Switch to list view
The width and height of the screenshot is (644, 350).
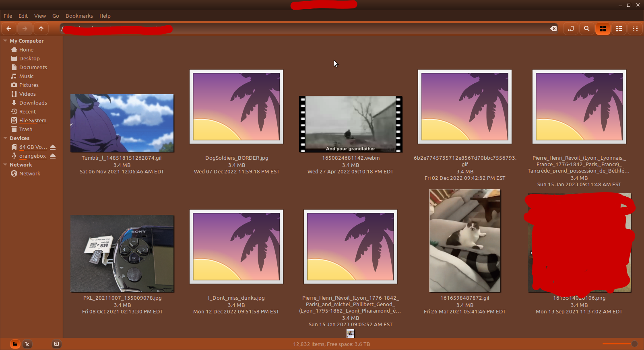(619, 29)
